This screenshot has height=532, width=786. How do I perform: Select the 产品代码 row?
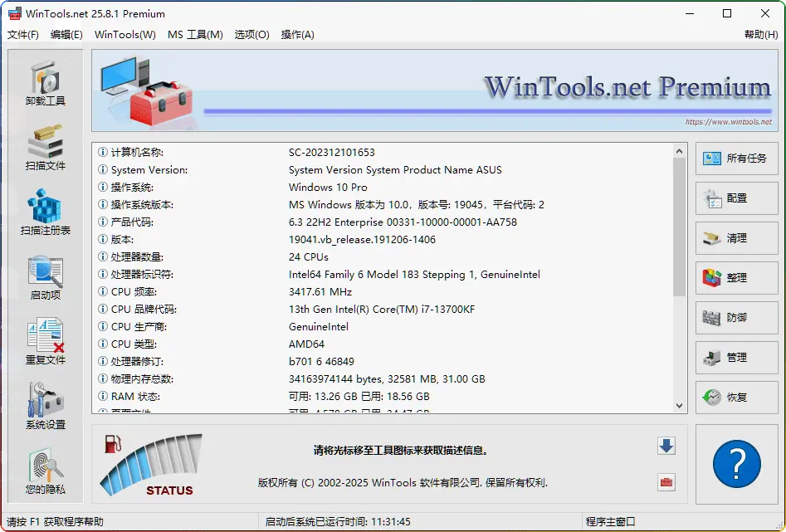tap(383, 222)
